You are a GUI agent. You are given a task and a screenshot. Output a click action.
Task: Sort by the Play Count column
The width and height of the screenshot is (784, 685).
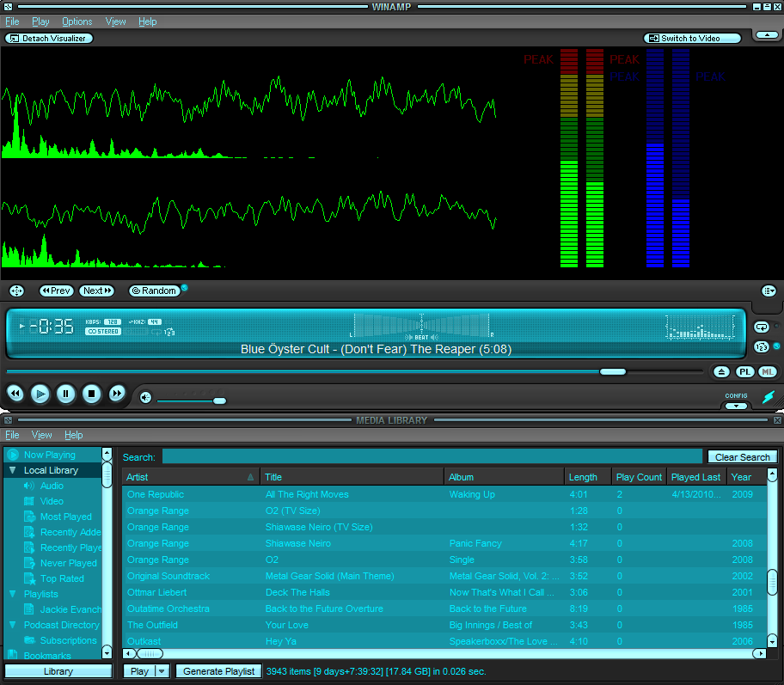639,477
